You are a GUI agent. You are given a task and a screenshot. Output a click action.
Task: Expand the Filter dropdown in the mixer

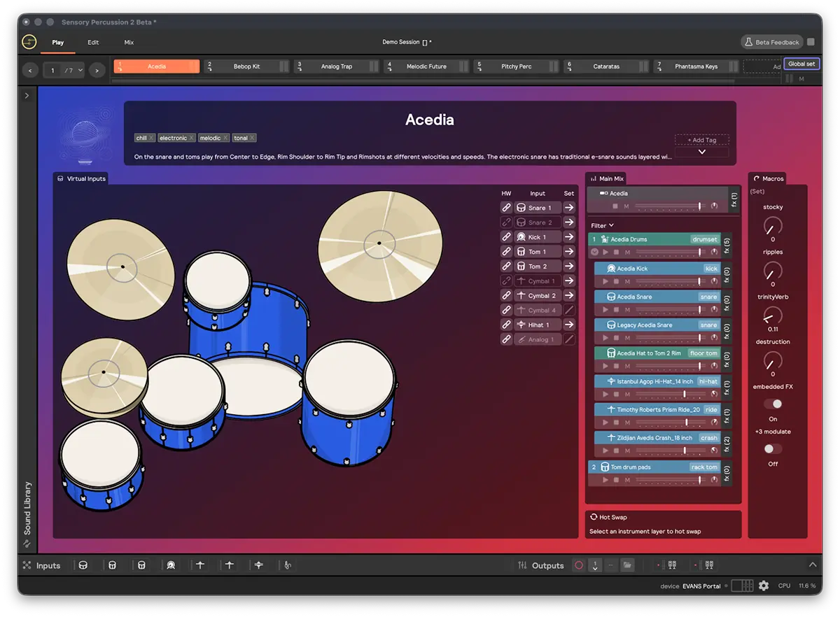click(602, 225)
